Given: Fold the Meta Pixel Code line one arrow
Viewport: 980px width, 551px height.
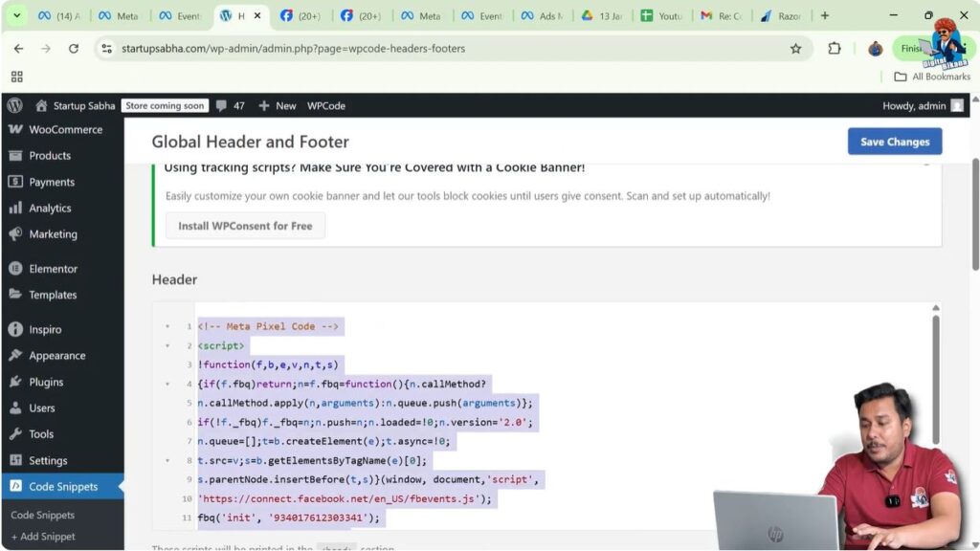Looking at the screenshot, I should (167, 326).
